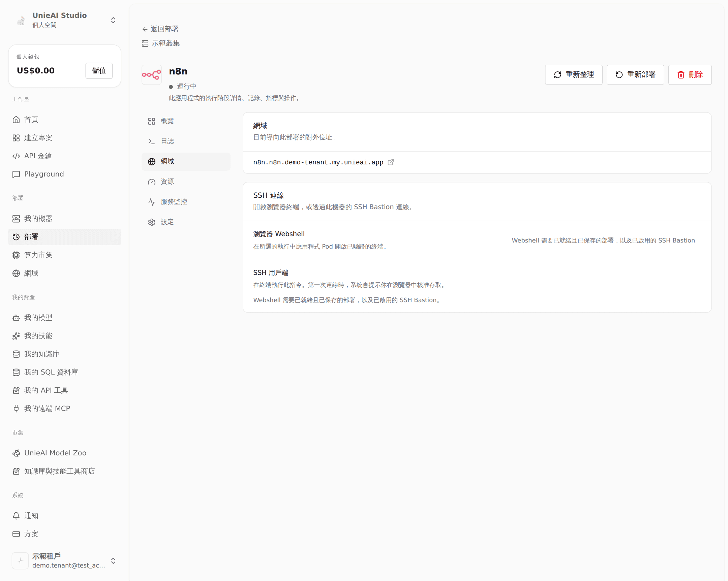Open 我的 API 工具 in sidebar
This screenshot has width=728, height=581.
coord(65,390)
